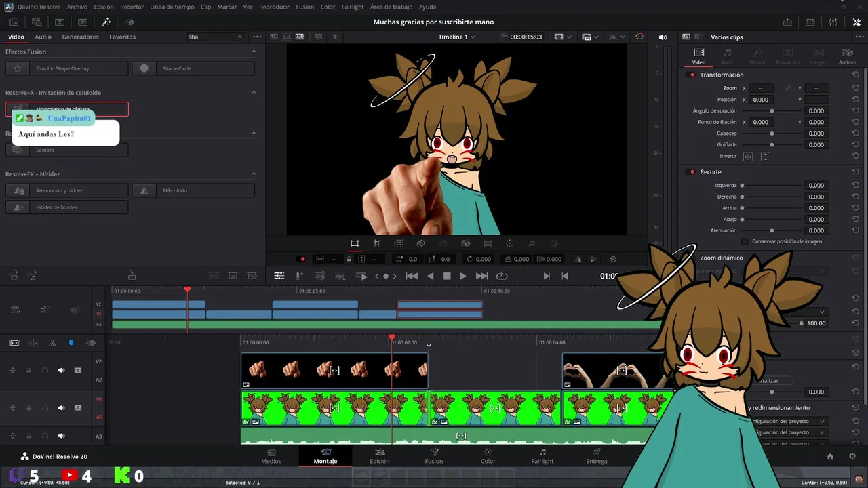This screenshot has height=488, width=868.
Task: Open Quick Export icon at top right
Action: click(x=787, y=22)
